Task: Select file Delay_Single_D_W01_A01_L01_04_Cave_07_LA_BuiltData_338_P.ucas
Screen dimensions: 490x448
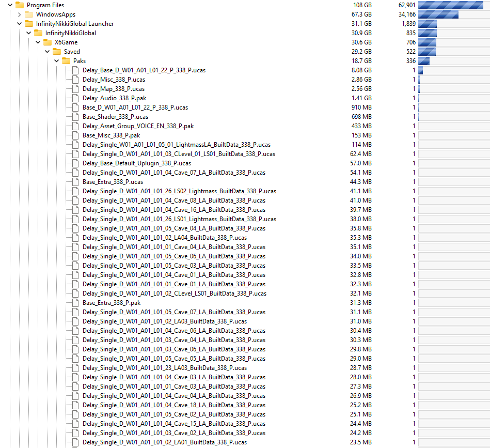Action: [174, 173]
